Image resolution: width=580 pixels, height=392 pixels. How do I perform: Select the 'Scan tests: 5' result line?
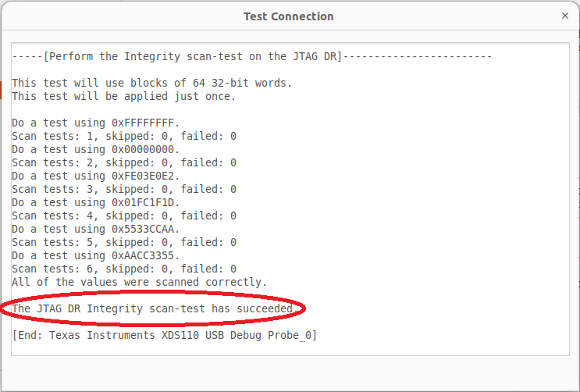tap(123, 242)
